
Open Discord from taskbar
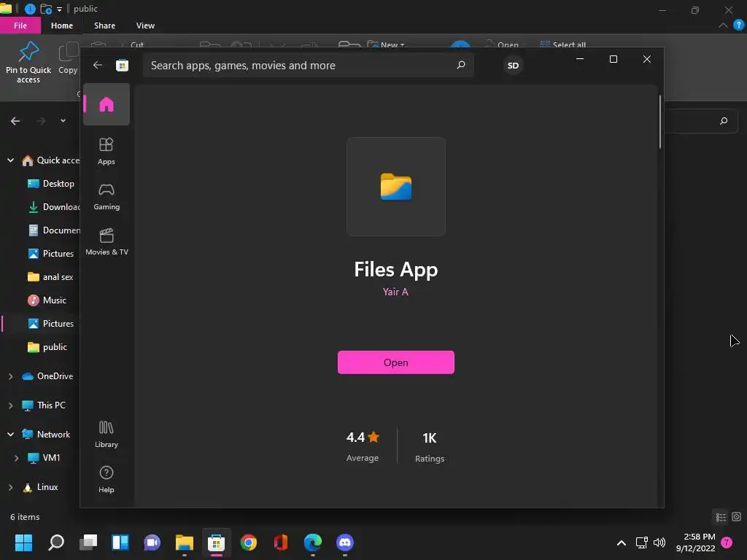tap(345, 542)
